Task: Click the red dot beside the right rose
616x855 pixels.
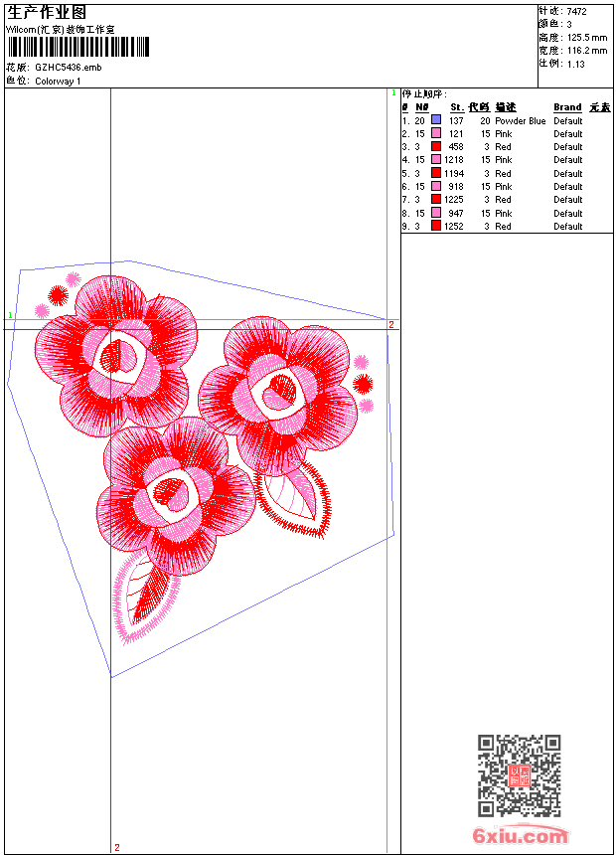Action: [363, 385]
